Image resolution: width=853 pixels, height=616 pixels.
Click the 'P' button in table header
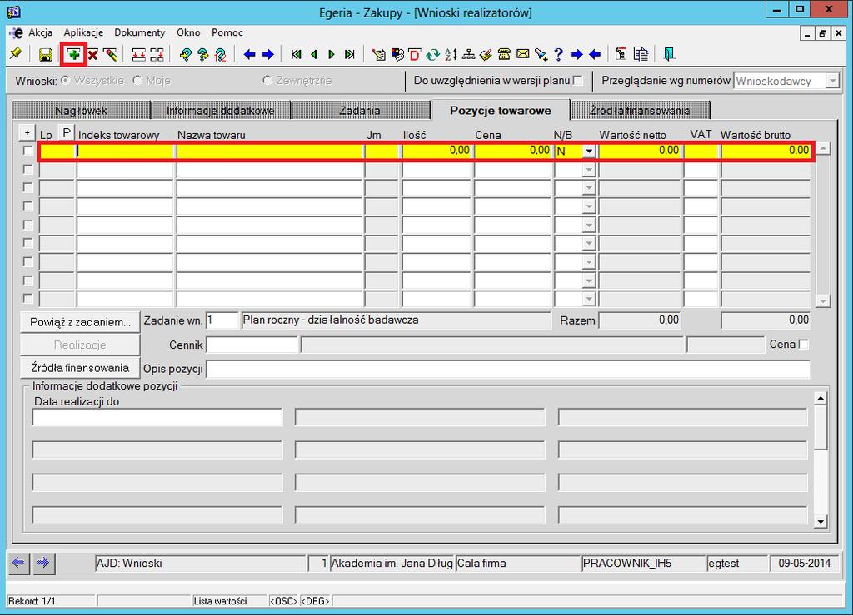pos(66,132)
